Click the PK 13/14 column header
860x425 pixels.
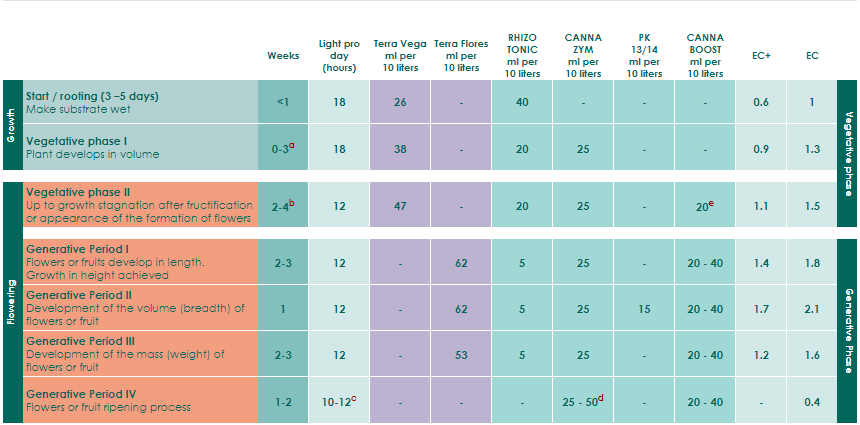coord(644,55)
